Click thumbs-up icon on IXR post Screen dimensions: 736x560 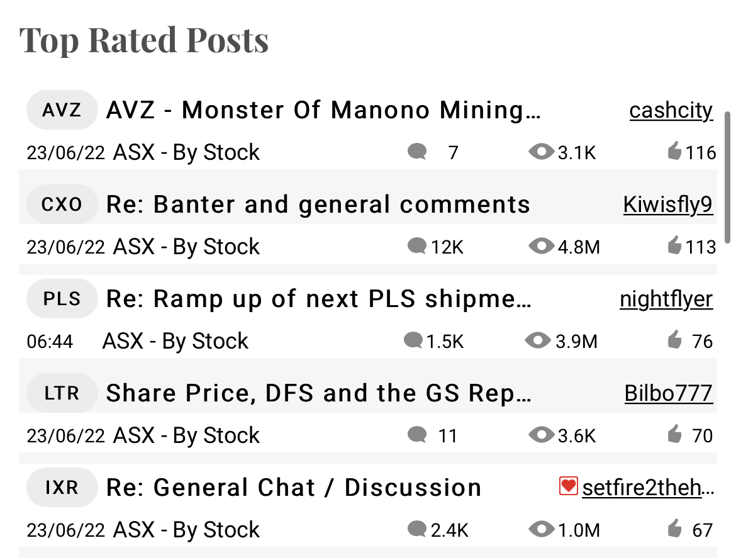674,529
